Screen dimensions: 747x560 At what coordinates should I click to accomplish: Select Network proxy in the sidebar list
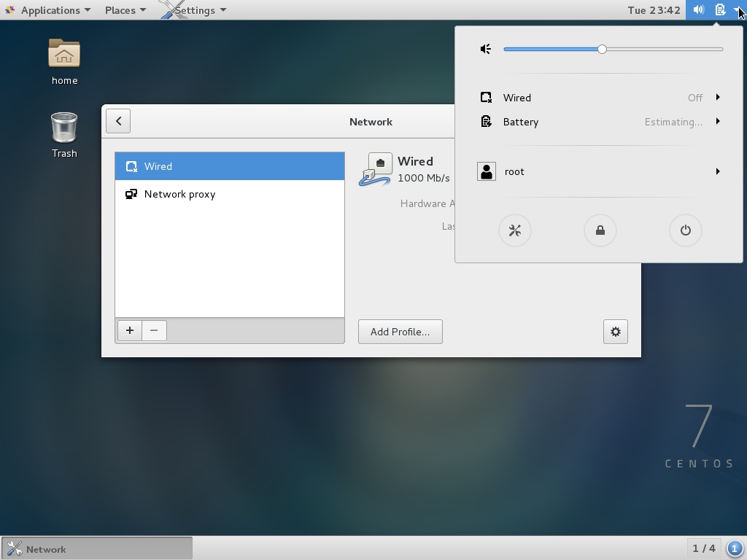click(179, 194)
